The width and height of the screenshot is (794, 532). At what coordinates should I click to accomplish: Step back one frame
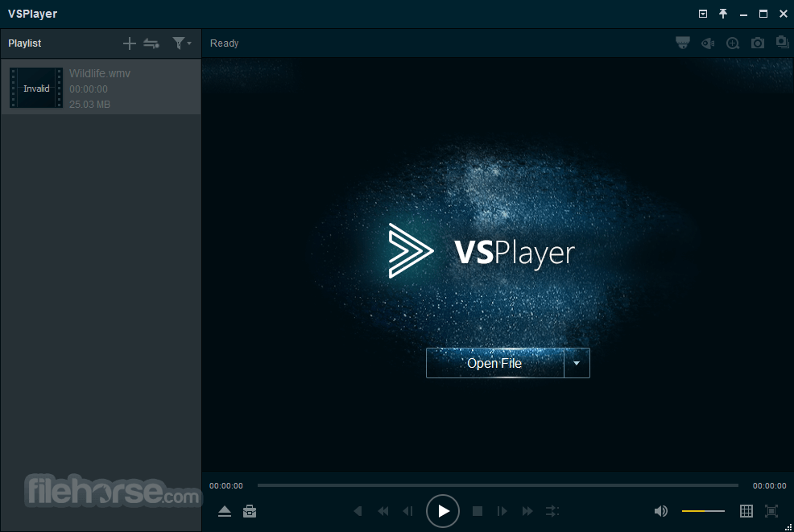[x=408, y=511]
